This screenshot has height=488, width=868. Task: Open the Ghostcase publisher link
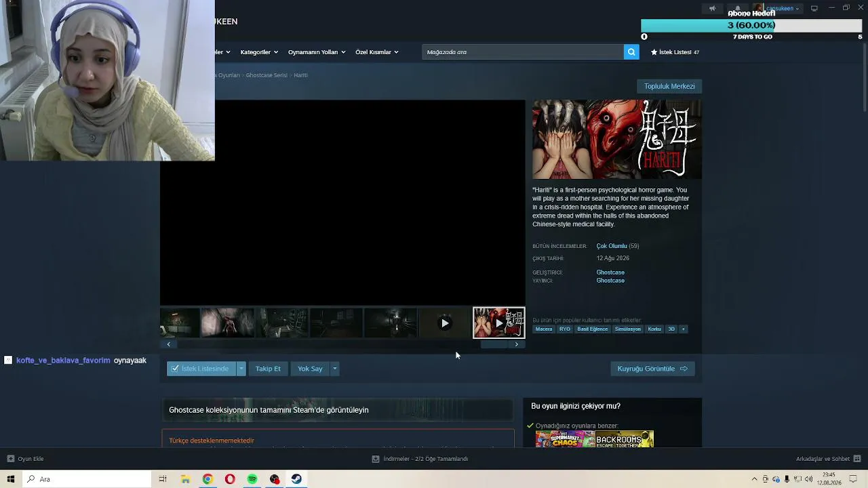pos(610,281)
